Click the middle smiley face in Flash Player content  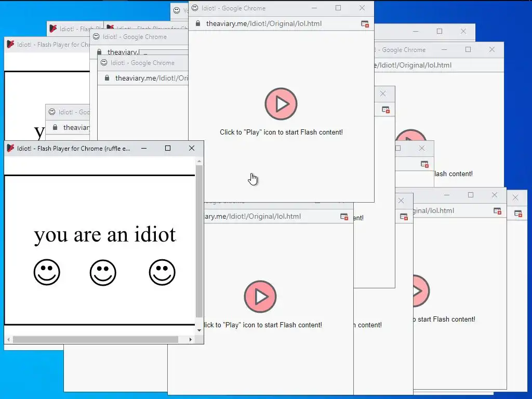pos(103,272)
